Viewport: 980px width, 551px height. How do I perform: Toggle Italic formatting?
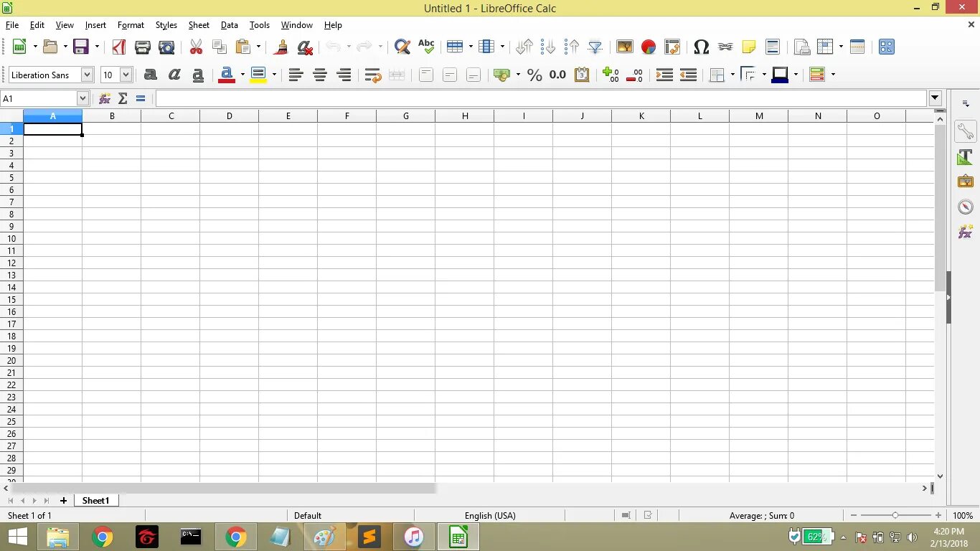(x=174, y=75)
